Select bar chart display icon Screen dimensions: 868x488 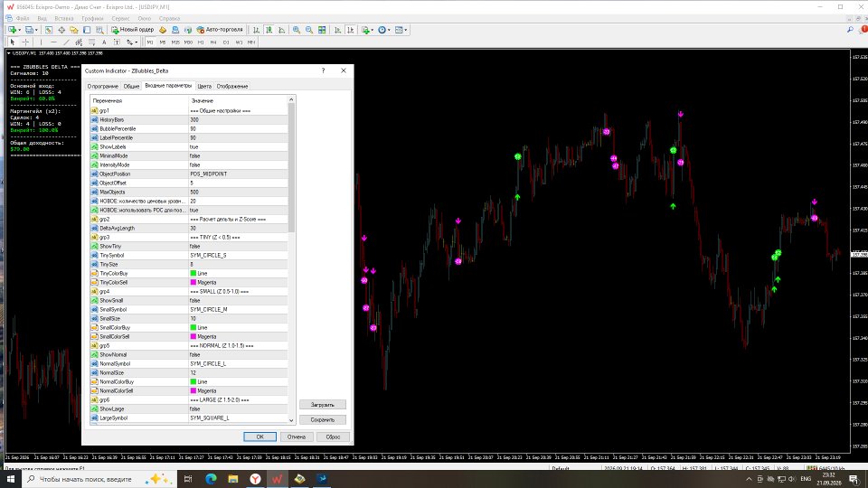pos(256,30)
